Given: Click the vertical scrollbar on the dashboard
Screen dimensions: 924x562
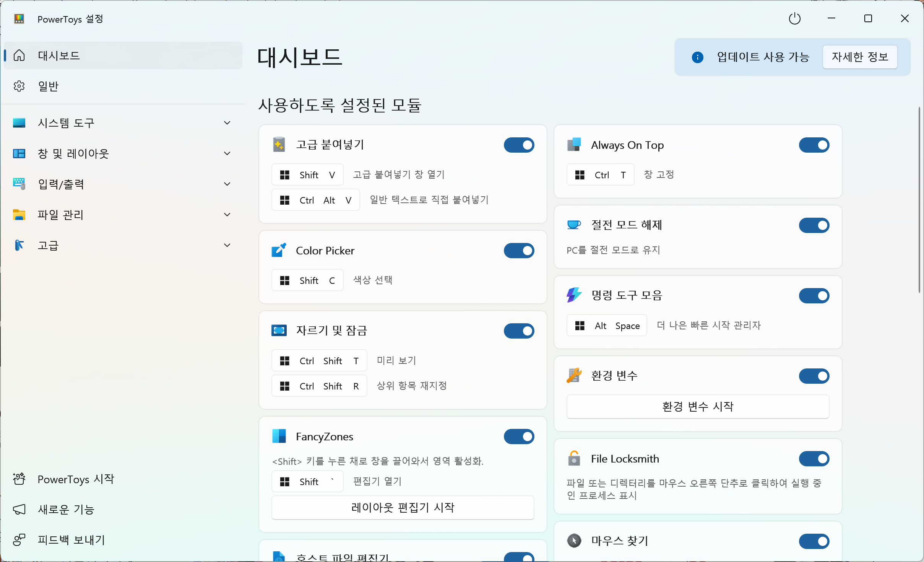Looking at the screenshot, I should click(919, 200).
